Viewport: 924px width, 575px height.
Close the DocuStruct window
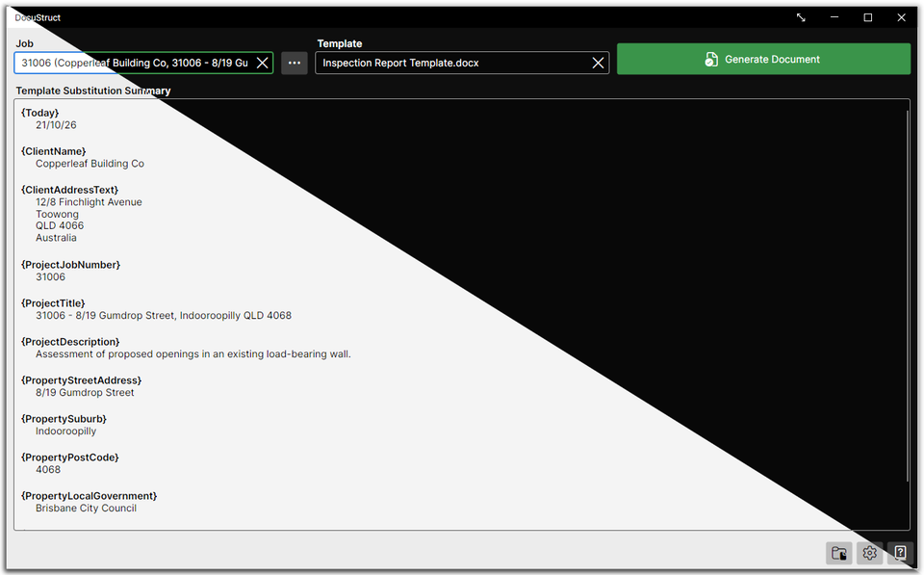click(x=902, y=17)
